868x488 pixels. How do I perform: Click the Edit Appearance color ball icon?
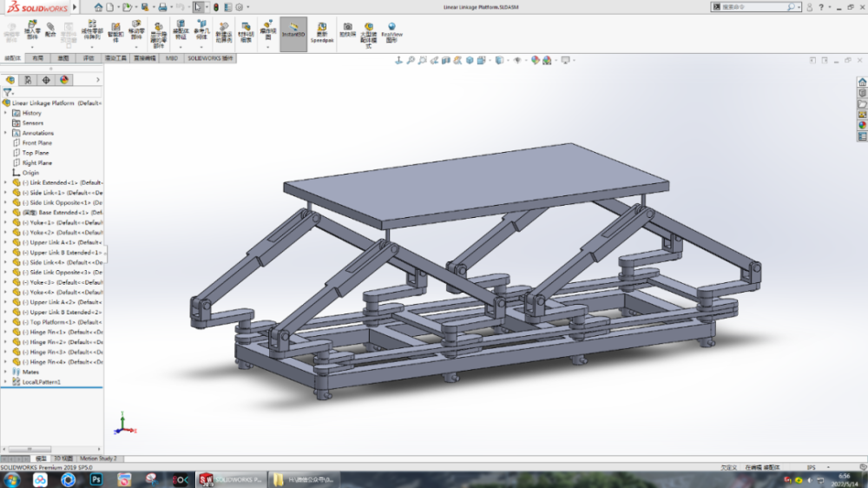click(535, 60)
